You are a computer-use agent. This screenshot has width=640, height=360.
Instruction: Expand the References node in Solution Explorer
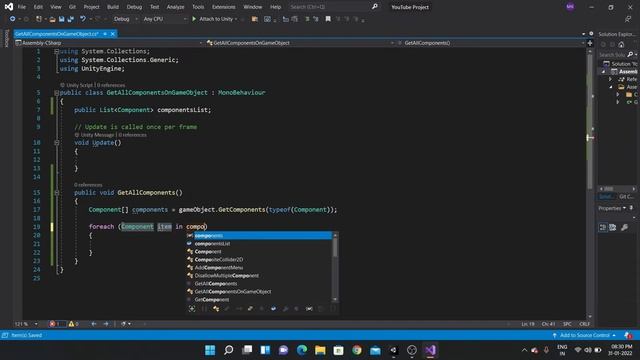click(611, 79)
